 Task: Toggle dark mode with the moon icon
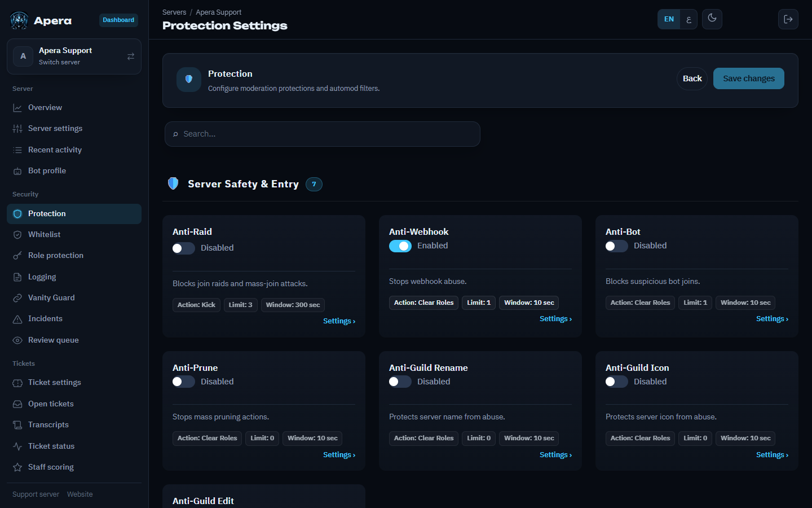[x=712, y=19]
